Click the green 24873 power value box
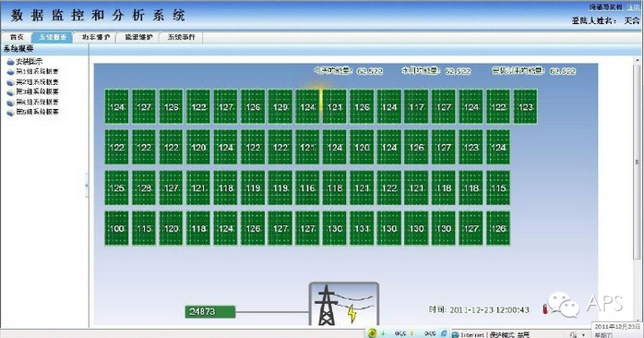The image size is (644, 338). pyautogui.click(x=209, y=312)
